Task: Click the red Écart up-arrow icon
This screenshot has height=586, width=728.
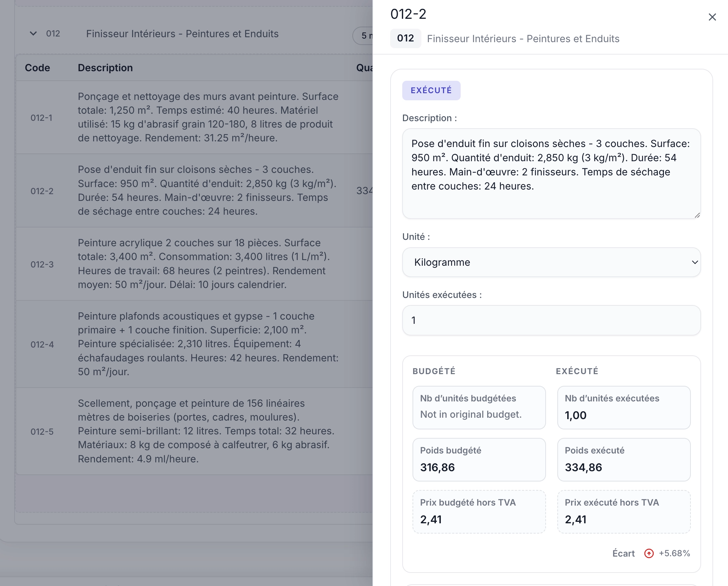Action: tap(649, 553)
